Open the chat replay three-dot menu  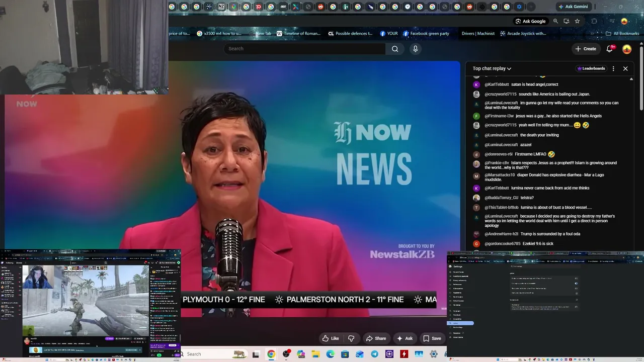click(x=613, y=68)
